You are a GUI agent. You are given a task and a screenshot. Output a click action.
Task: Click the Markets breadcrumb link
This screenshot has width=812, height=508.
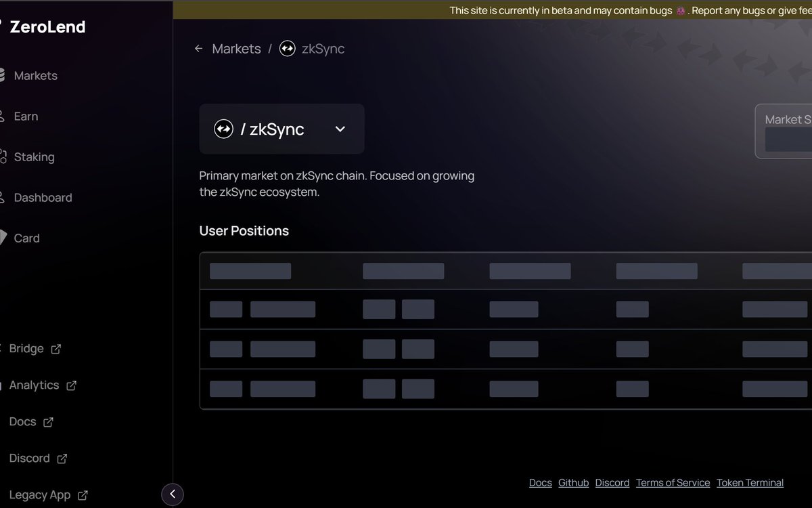tap(236, 49)
